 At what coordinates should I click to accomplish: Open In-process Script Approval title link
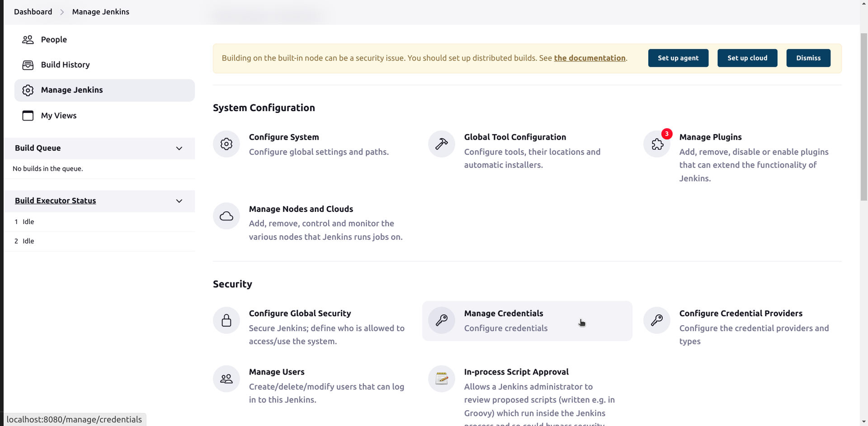pos(516,372)
